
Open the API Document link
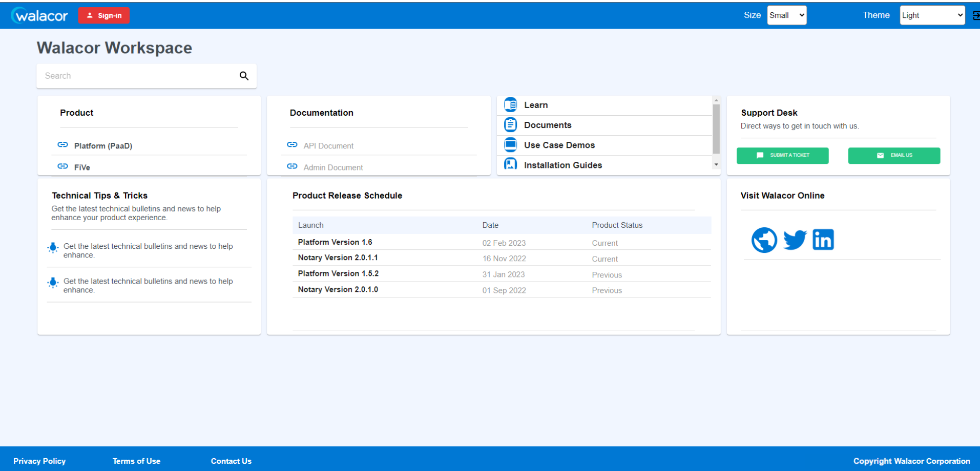click(328, 146)
